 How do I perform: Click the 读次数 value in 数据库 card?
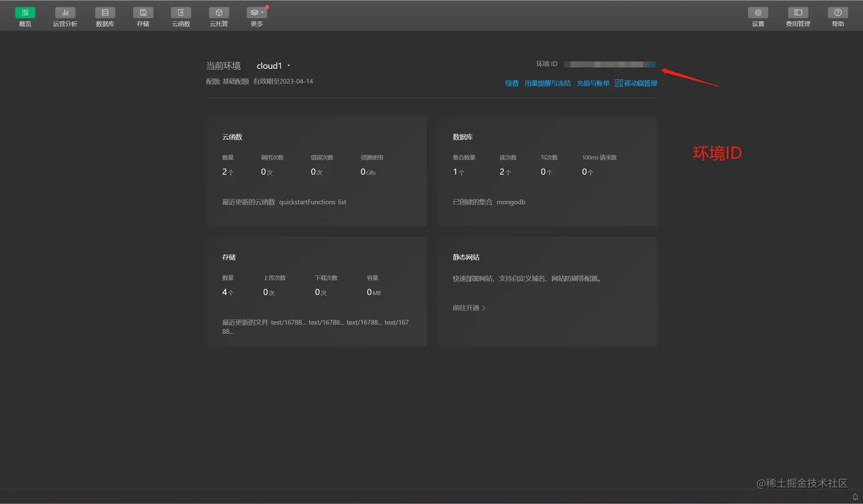tap(505, 172)
